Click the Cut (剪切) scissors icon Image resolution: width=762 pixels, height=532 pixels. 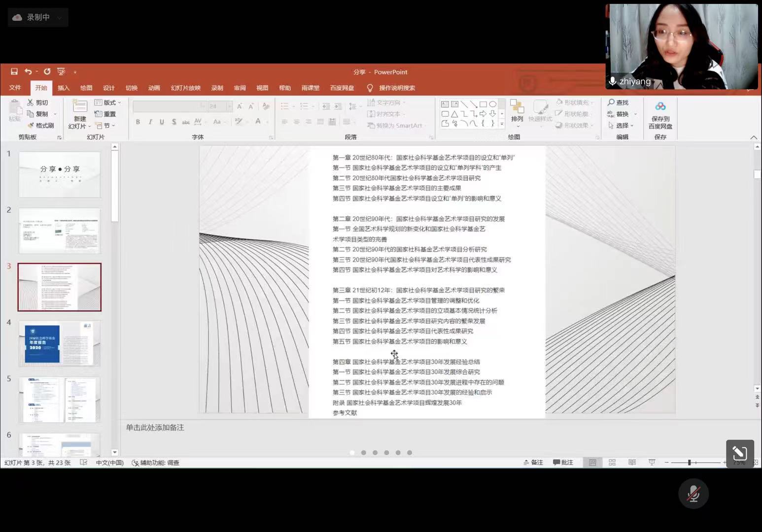click(31, 102)
